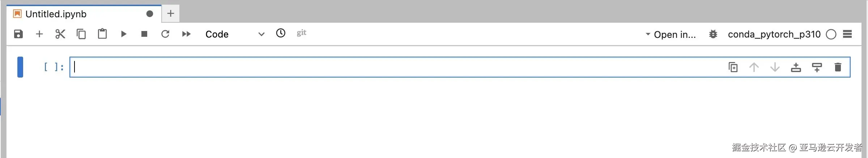Click the kernel status circle indicator
This screenshot has height=158, width=868.
click(831, 34)
